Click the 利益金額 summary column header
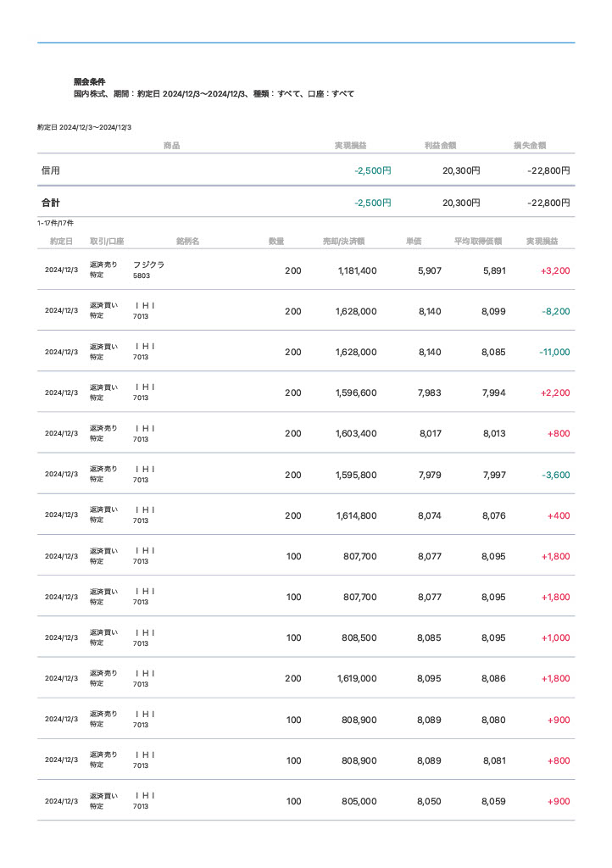This screenshot has height=868, width=612. (441, 146)
